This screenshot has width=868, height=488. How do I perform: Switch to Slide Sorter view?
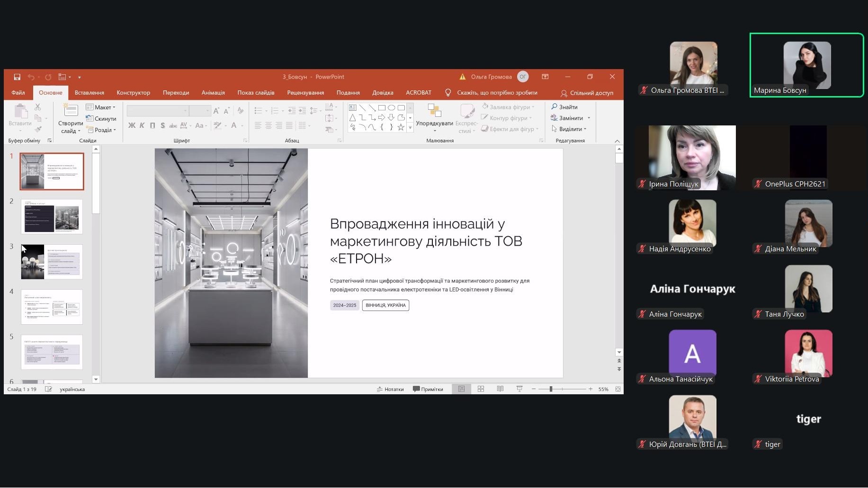pos(481,389)
